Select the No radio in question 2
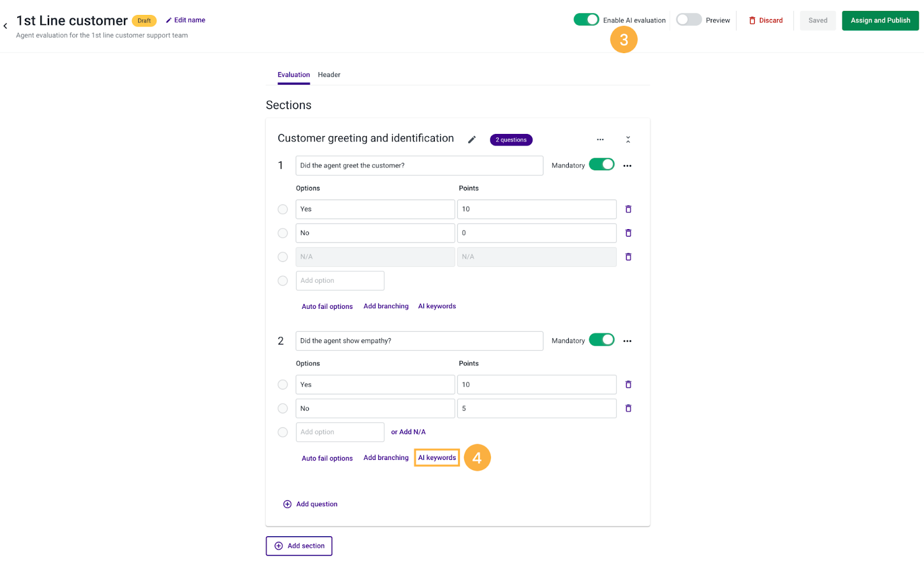Screen dimensions: 924x561 (x=282, y=409)
